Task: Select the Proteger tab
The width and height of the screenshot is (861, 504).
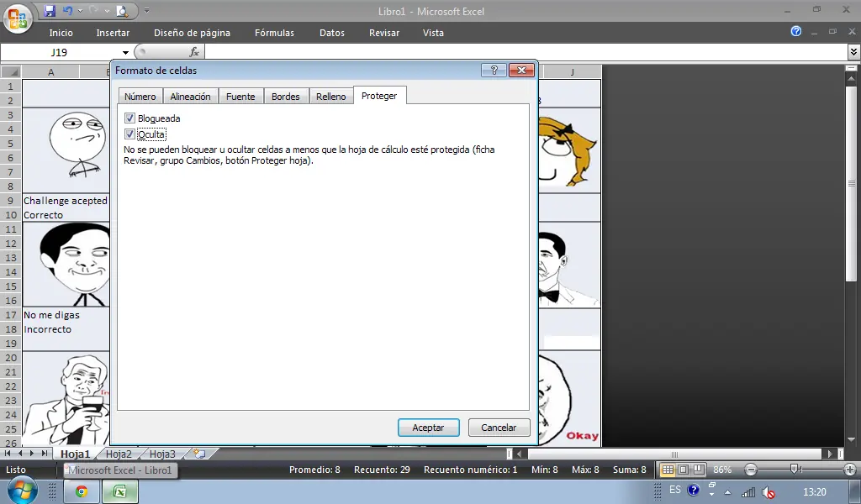Action: click(x=379, y=96)
